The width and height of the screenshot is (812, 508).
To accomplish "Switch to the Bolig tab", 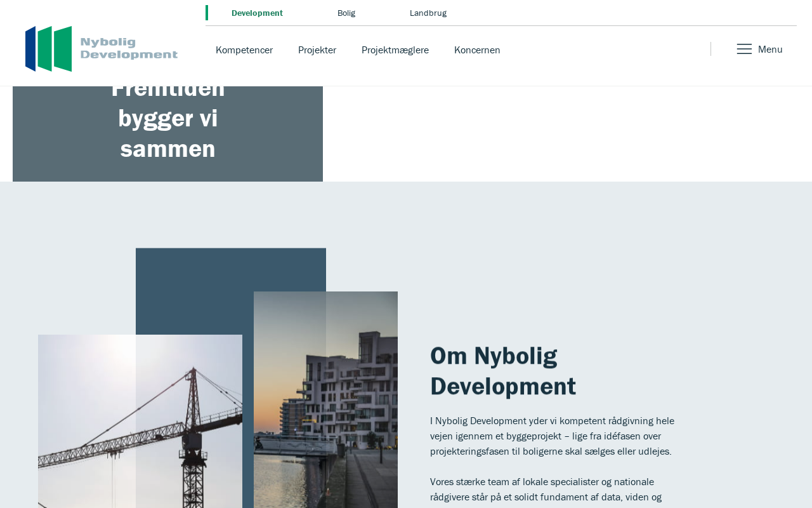I will coord(346,13).
